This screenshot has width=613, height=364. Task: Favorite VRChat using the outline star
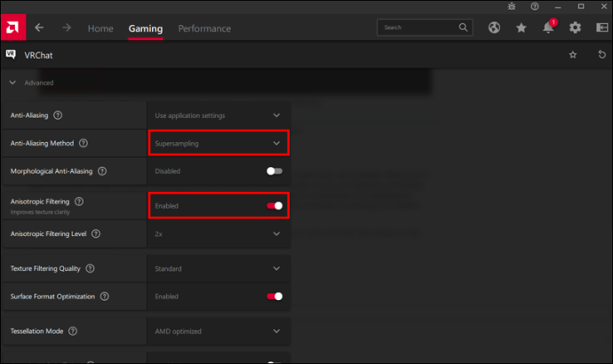click(573, 55)
